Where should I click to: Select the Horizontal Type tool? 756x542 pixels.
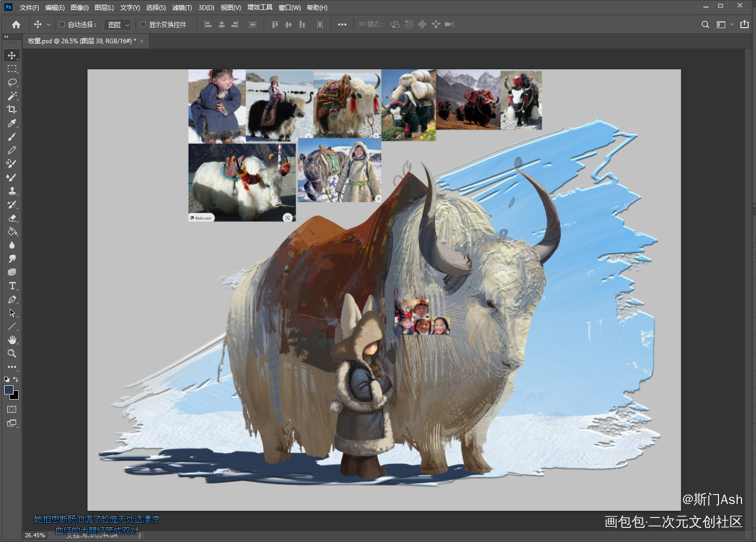pyautogui.click(x=12, y=286)
